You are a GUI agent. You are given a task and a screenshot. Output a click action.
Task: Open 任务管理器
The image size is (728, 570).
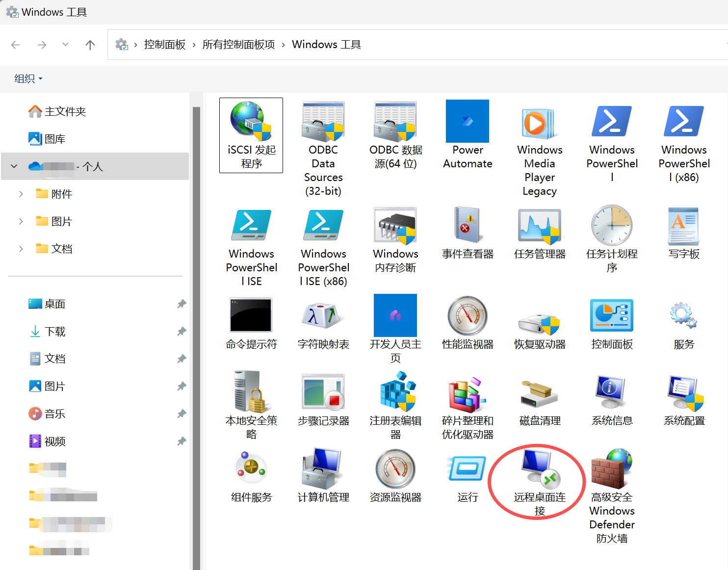click(540, 233)
